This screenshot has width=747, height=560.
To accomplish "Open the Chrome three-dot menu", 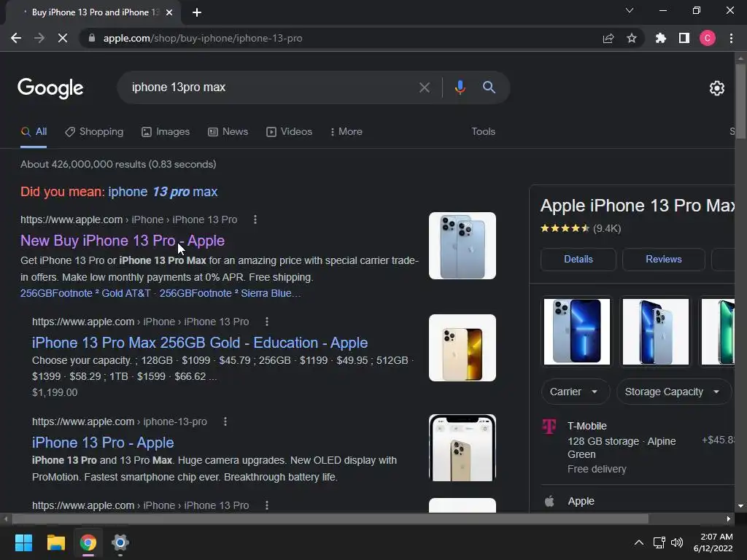I will 731,38.
